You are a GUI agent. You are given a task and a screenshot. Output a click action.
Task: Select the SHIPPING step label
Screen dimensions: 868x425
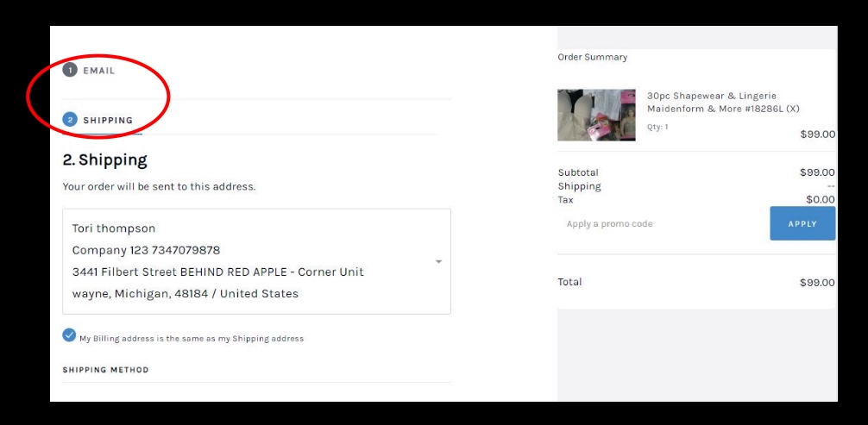pyautogui.click(x=108, y=121)
